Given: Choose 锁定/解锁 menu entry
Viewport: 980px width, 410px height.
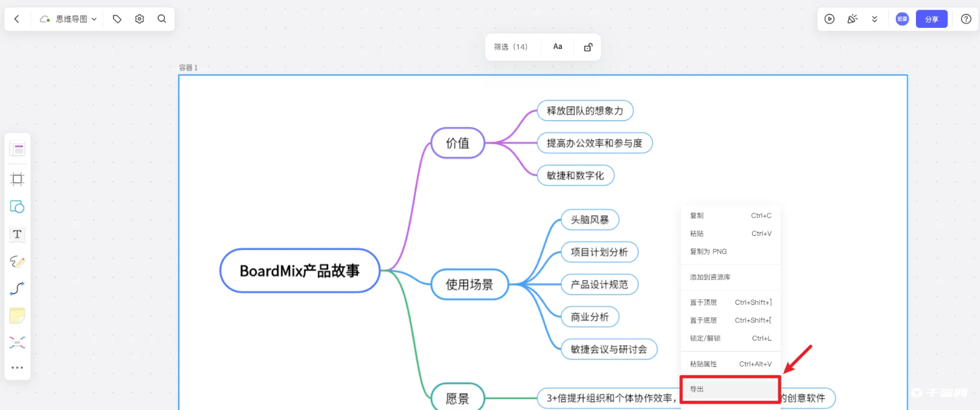Looking at the screenshot, I should (x=730, y=338).
